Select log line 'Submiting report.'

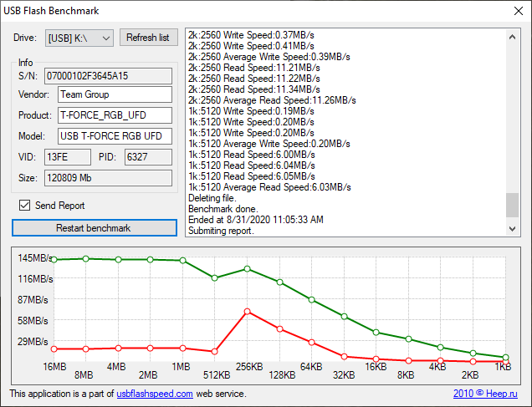click(x=221, y=231)
